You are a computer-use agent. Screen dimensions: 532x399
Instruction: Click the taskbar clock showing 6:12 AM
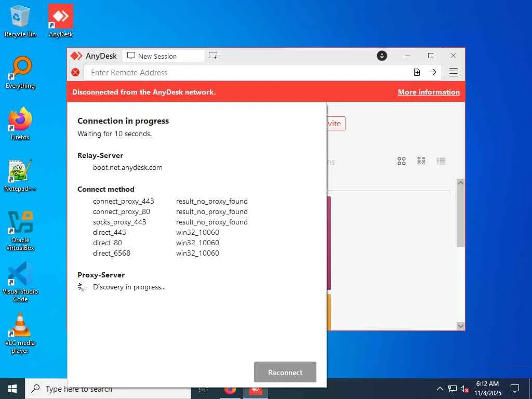(x=487, y=389)
